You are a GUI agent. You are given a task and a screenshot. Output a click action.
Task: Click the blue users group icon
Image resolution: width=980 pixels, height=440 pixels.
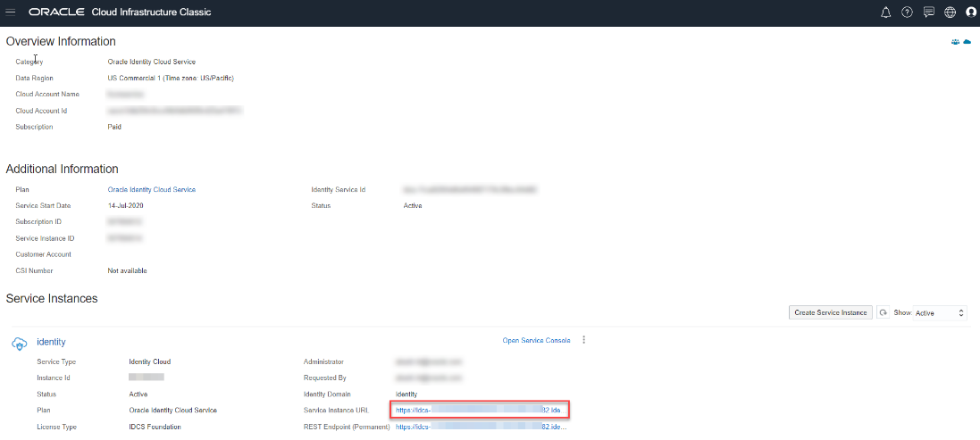pyautogui.click(x=955, y=42)
